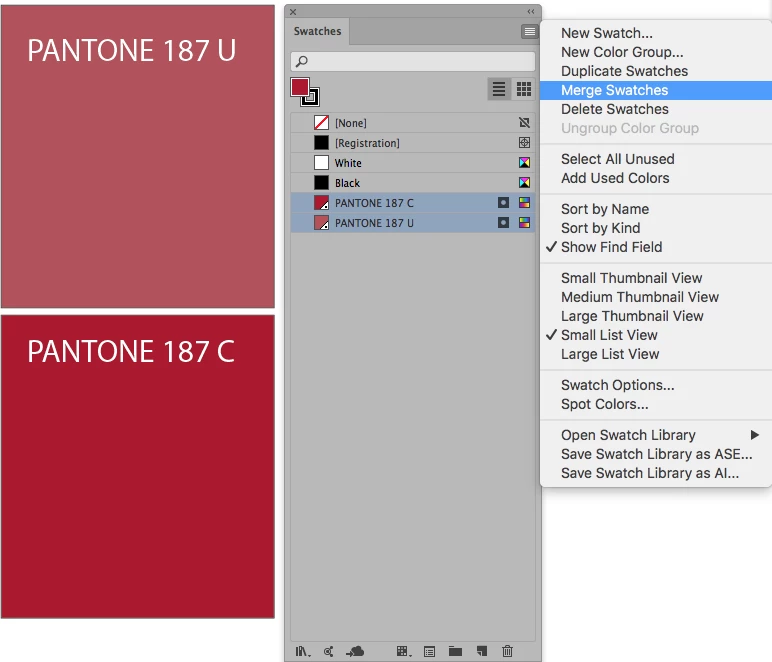
Task: Select the PANTONE 187 C rectangle on canvas
Action: click(138, 467)
